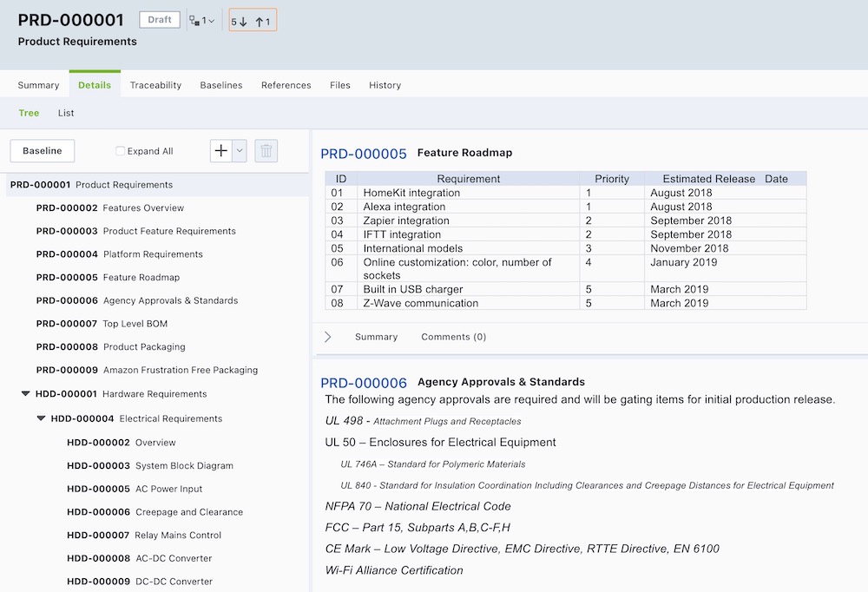The height and width of the screenshot is (592, 868).
Task: Collapse the HDD-000004 Electrical Requirements node
Action: (x=42, y=418)
